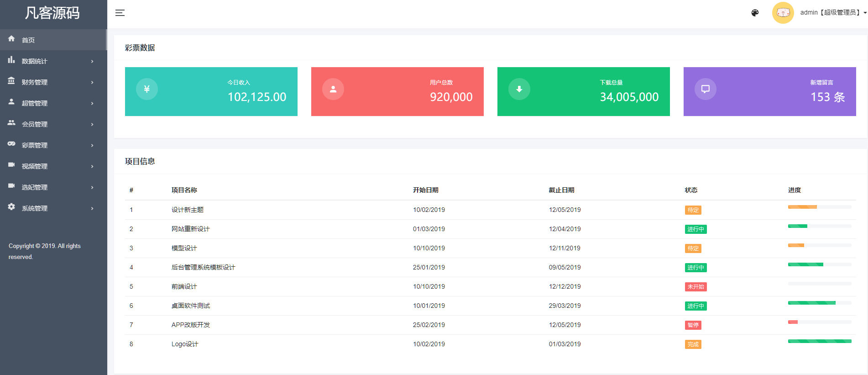868x375 pixels.
Task: Click the admin avatar picture
Action: [783, 13]
